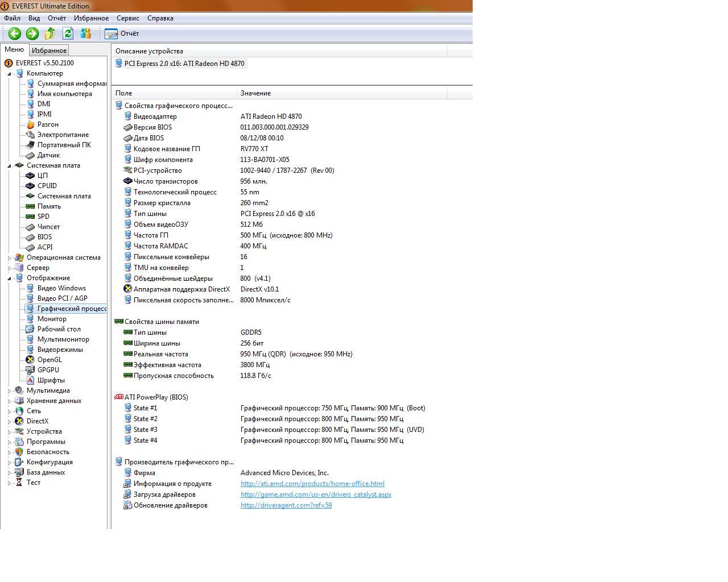Select the CPUID chip icon item
This screenshot has width=728, height=582.
[30, 186]
